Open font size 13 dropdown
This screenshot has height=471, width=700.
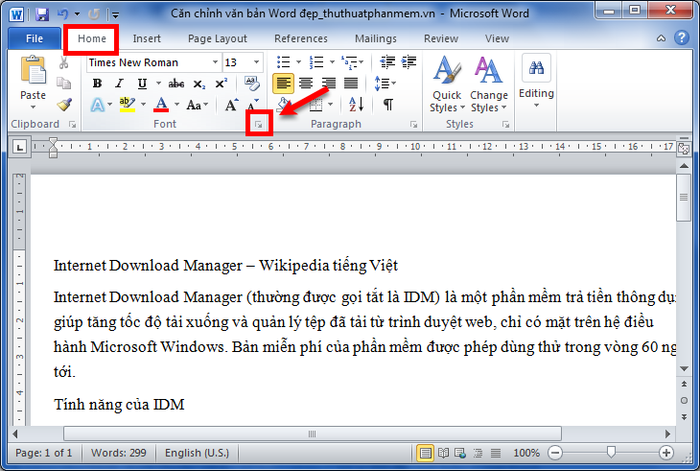(256, 62)
